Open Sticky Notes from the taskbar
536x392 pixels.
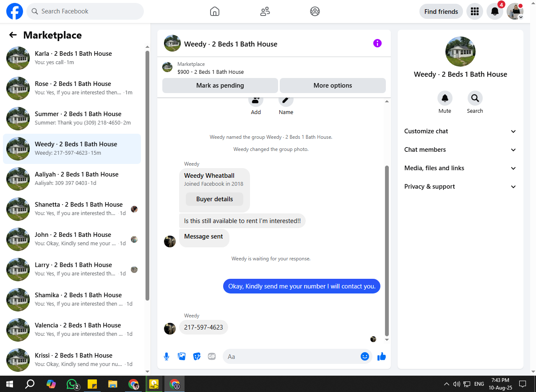(x=92, y=384)
